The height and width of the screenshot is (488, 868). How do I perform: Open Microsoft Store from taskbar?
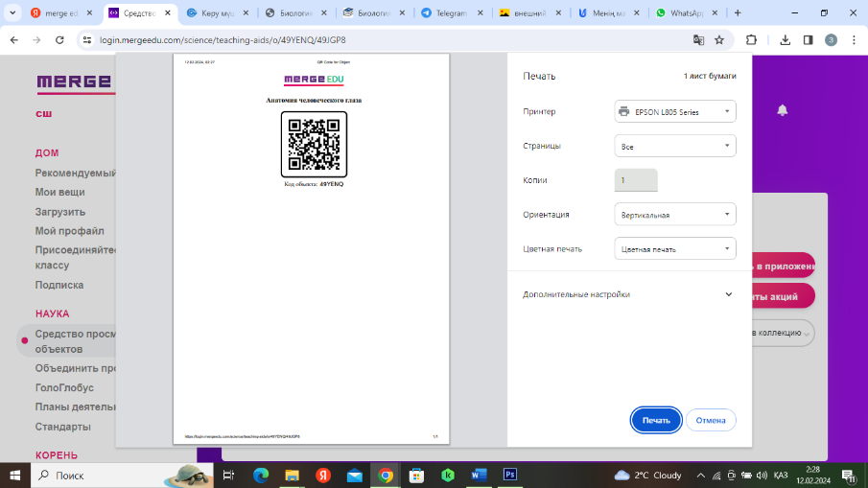[417, 476]
